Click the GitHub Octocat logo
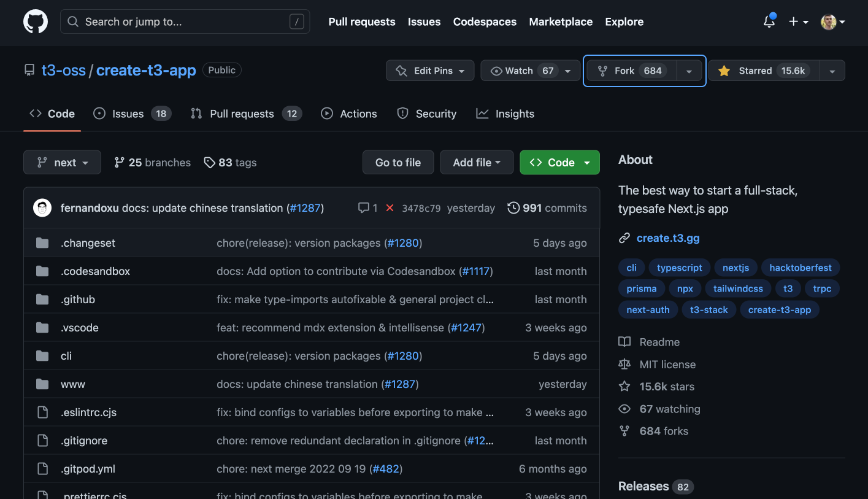Image resolution: width=868 pixels, height=499 pixels. click(x=36, y=21)
